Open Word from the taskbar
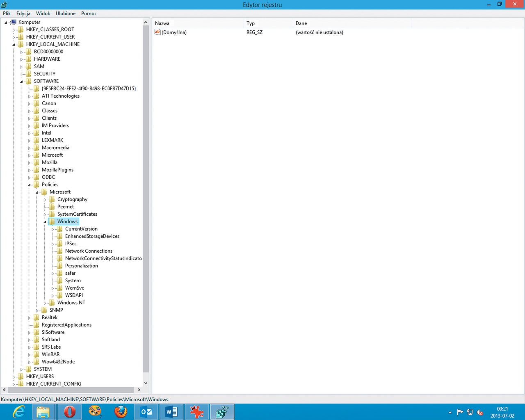The width and height of the screenshot is (525, 420). [x=171, y=412]
